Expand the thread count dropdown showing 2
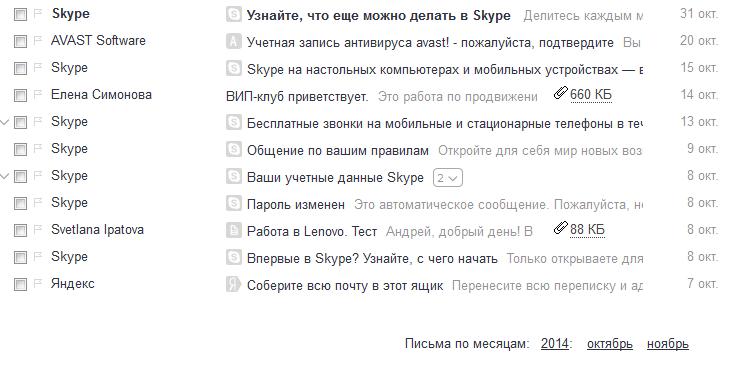Screen dimensions: 731x368 click(448, 178)
